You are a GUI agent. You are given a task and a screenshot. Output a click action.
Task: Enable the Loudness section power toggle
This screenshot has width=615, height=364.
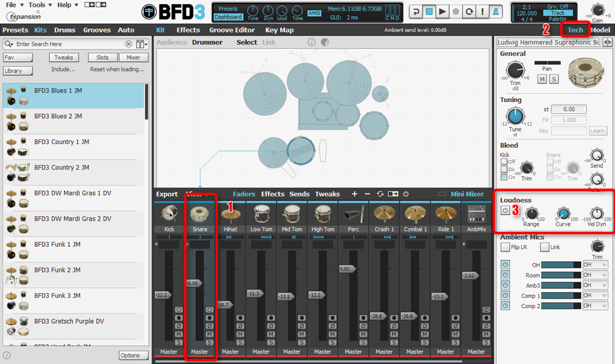tap(504, 210)
